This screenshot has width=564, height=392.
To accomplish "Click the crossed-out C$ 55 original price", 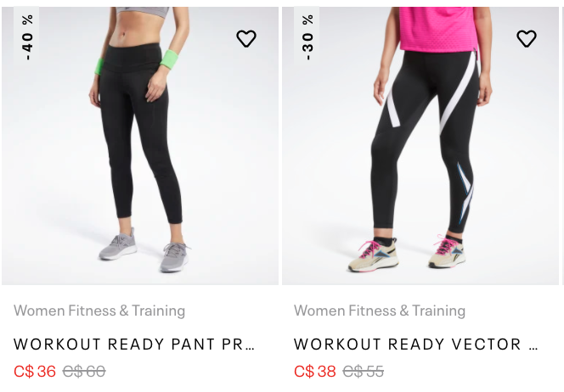I will (x=364, y=371).
